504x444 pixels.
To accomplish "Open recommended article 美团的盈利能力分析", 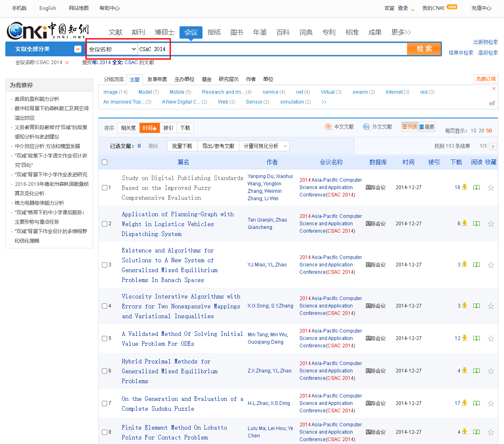I will (37, 99).
